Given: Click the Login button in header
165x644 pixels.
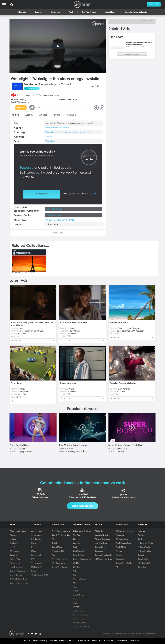Looking at the screenshot, I should pos(157,4).
